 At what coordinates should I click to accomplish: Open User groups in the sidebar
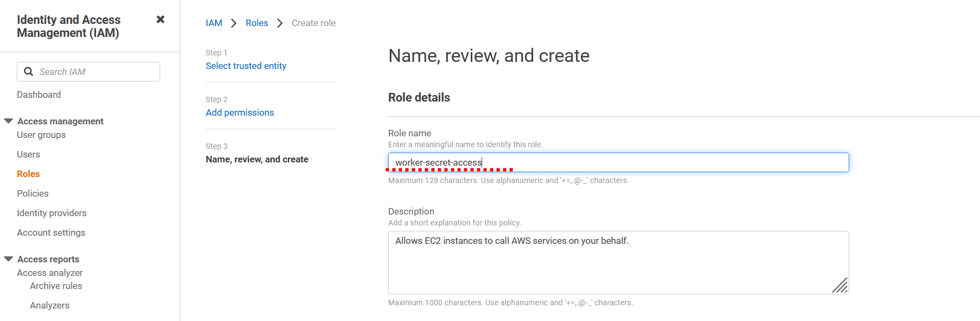point(41,135)
